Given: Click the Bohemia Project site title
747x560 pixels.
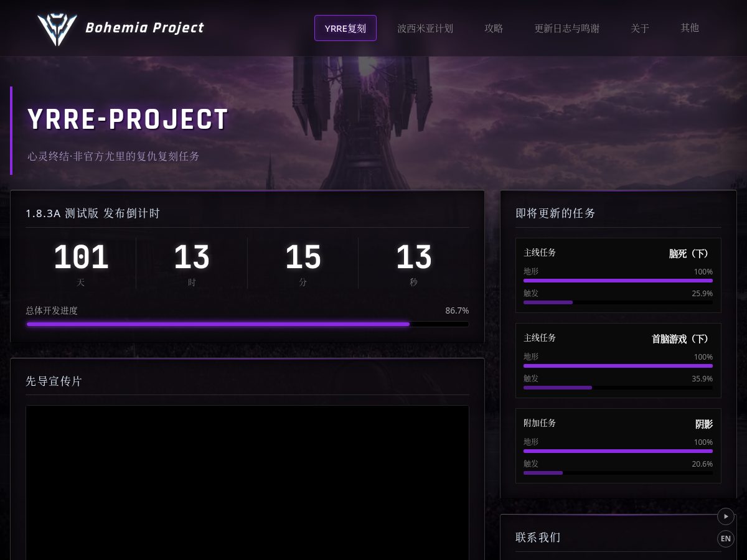Looking at the screenshot, I should 144,27.
